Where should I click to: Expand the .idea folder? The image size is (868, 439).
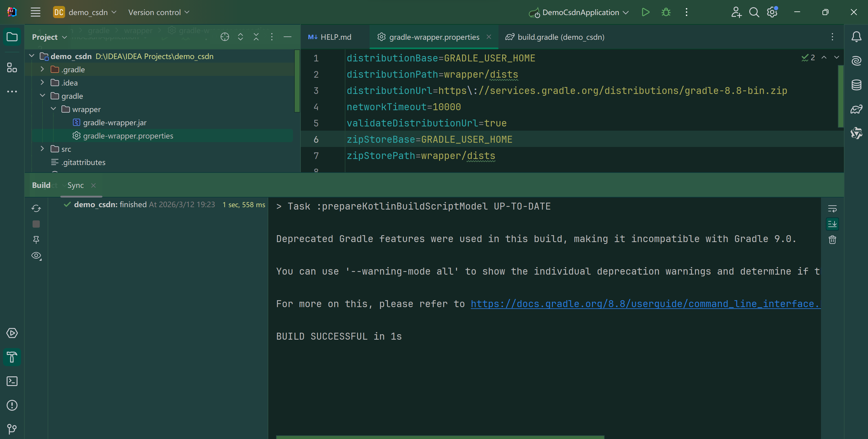pyautogui.click(x=42, y=82)
